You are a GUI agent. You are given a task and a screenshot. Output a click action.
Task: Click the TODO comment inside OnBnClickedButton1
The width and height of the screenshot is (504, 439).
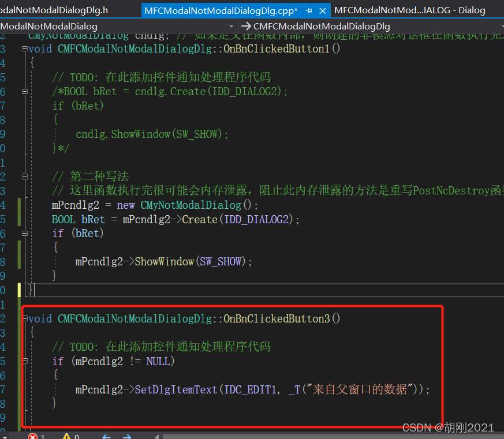tap(161, 77)
